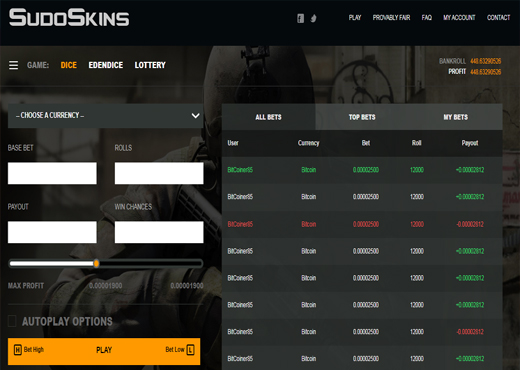Image resolution: width=520 pixels, height=370 pixels.
Task: Enable the Autoplay Options checkbox
Action: tap(12, 321)
